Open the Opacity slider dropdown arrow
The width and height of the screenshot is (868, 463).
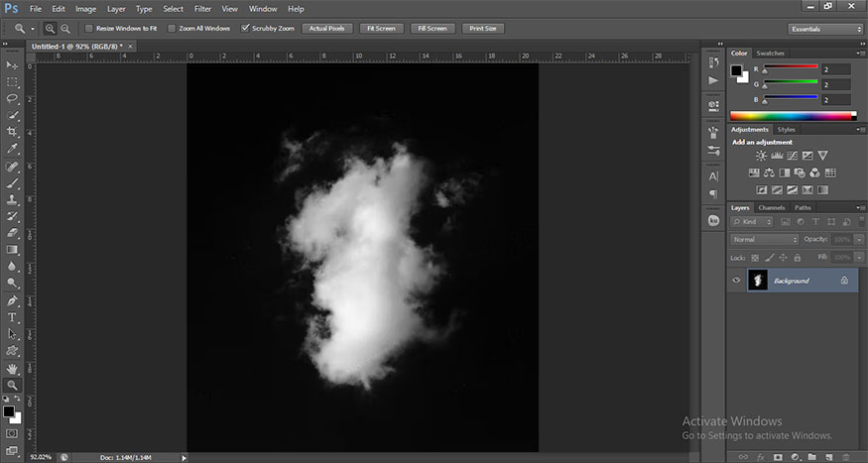click(x=859, y=240)
